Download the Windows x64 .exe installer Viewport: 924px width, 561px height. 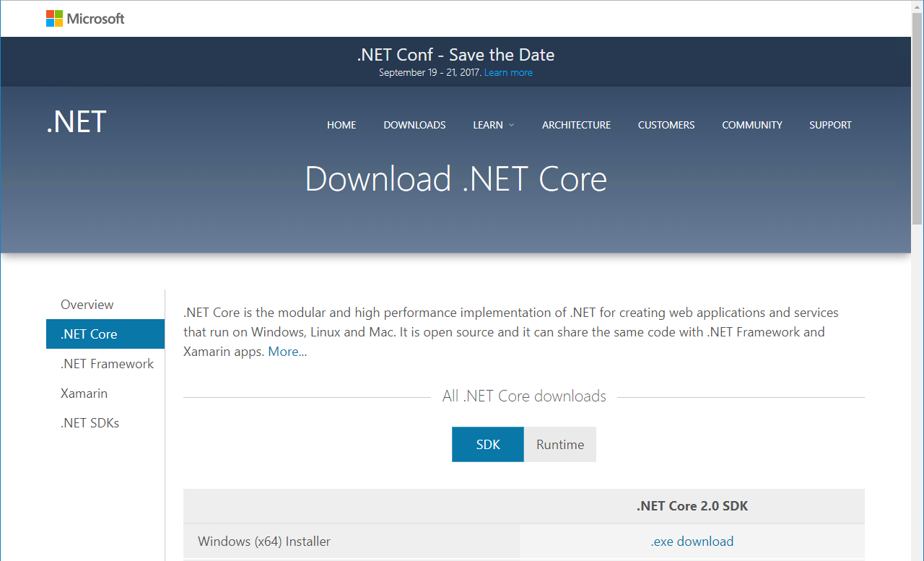pyautogui.click(x=692, y=542)
